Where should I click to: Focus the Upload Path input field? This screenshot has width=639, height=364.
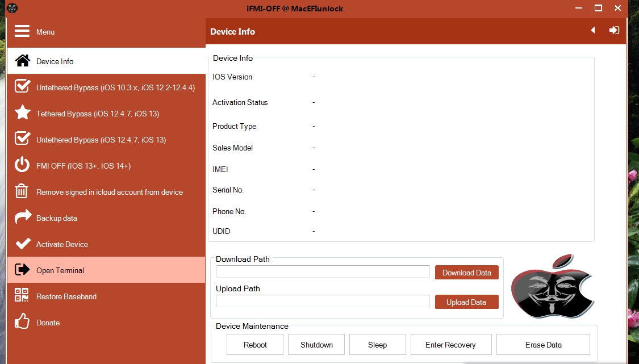point(323,301)
